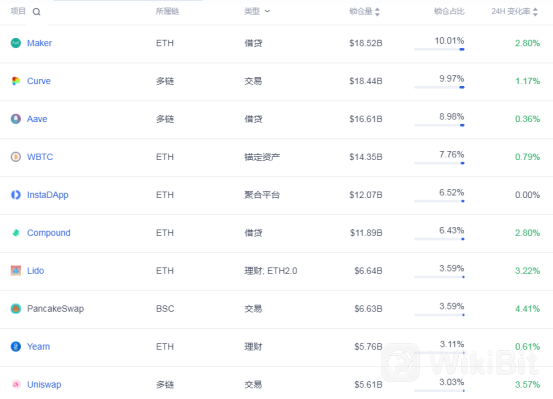Open the Compound project link
The width and height of the screenshot is (553, 399).
click(x=49, y=233)
